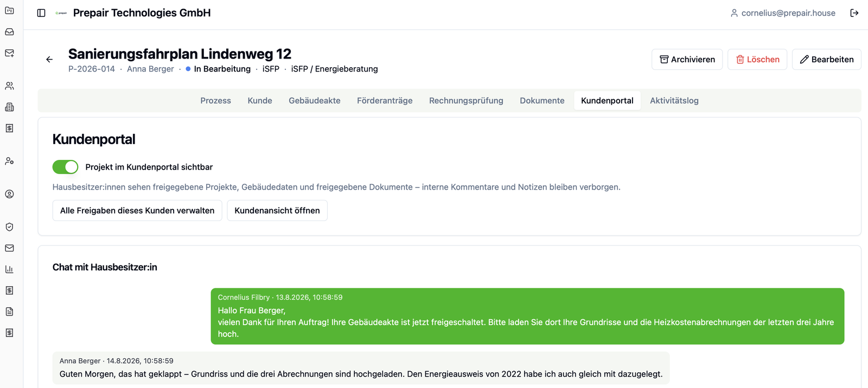Open the building icon in sidebar
Screen dimensions: 868x388
click(9, 107)
